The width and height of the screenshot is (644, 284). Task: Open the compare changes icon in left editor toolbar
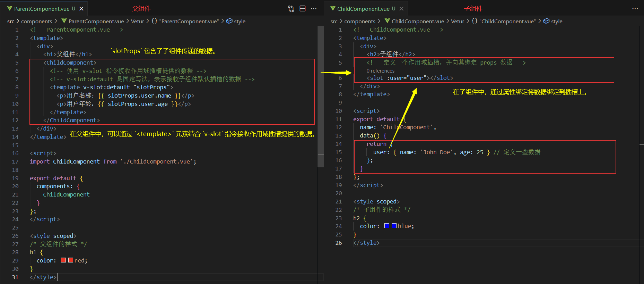[x=291, y=9]
